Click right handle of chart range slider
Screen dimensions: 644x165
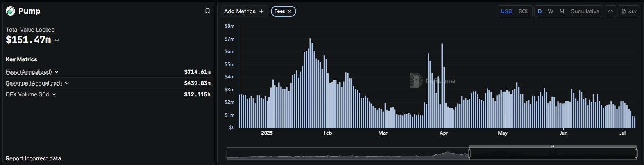point(636,154)
